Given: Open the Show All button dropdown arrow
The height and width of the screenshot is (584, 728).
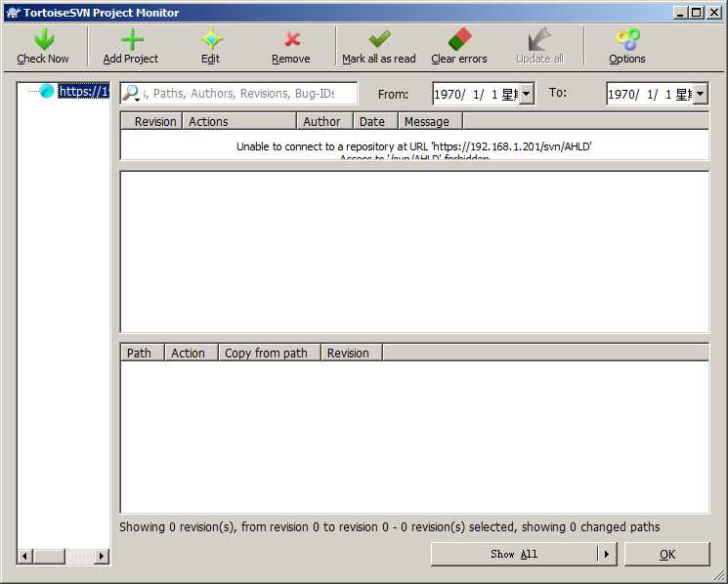Looking at the screenshot, I should (607, 554).
